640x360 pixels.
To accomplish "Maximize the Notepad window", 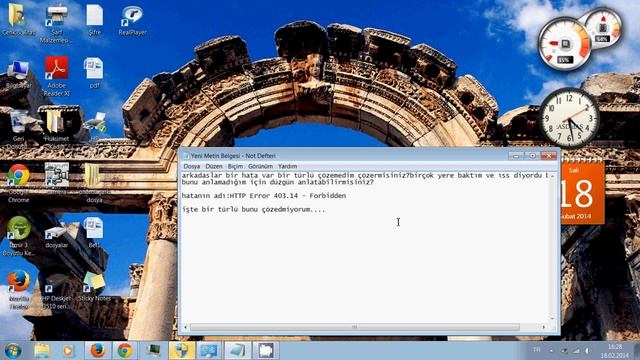I will pyautogui.click(x=532, y=156).
